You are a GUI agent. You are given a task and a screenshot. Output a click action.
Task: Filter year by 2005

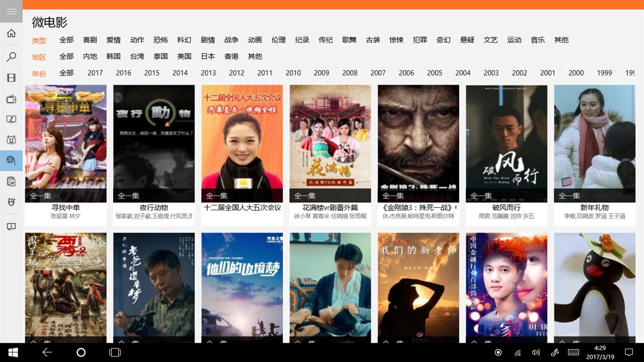pos(435,73)
